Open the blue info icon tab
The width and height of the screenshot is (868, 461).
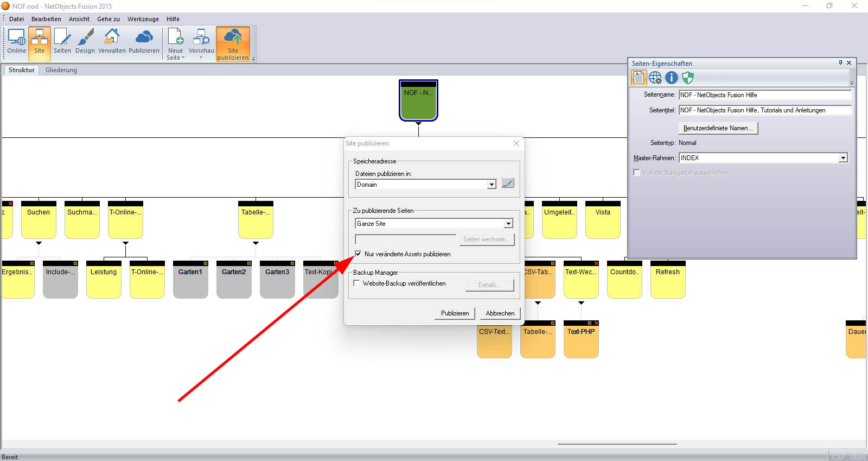click(x=672, y=78)
